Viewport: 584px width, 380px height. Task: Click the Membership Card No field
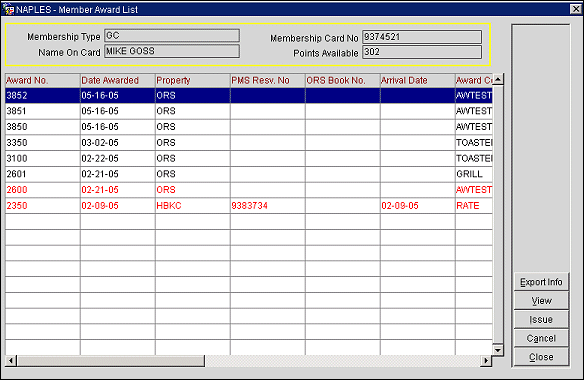422,37
